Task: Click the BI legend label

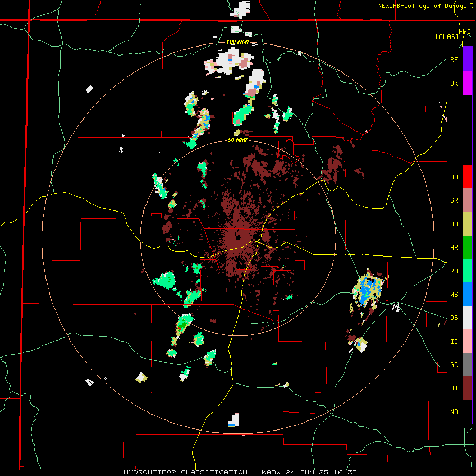Action: pos(454,388)
